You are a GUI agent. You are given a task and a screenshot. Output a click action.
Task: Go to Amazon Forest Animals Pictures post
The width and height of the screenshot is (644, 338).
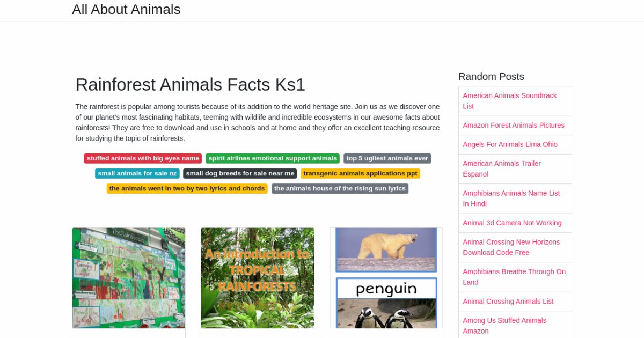tap(514, 125)
